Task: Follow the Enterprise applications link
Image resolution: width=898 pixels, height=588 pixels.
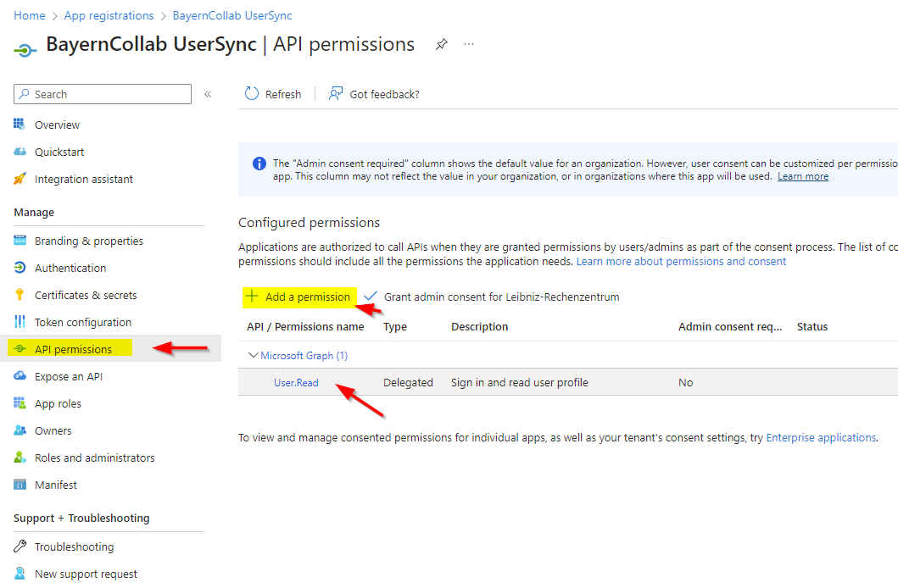Action: 820,438
